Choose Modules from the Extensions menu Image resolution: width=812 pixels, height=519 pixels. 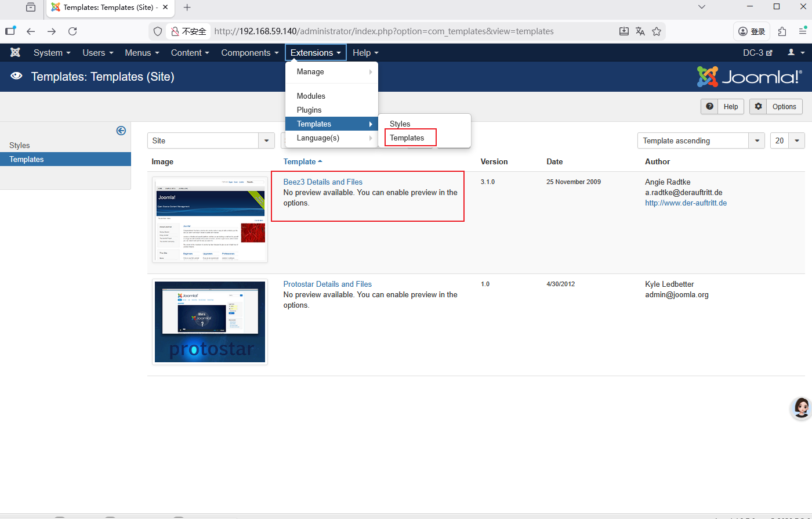click(x=332, y=96)
